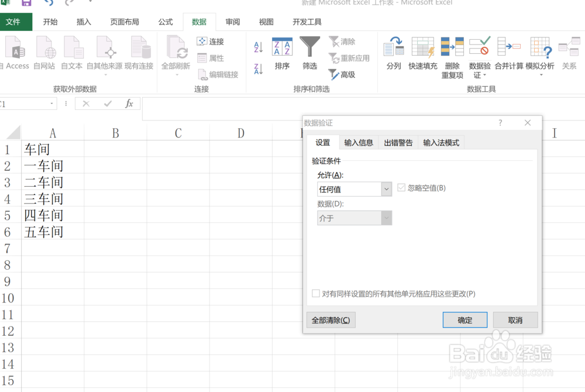This screenshot has height=392, width=585.
Task: Open the 允许 validation criteria dropdown
Action: (x=386, y=189)
